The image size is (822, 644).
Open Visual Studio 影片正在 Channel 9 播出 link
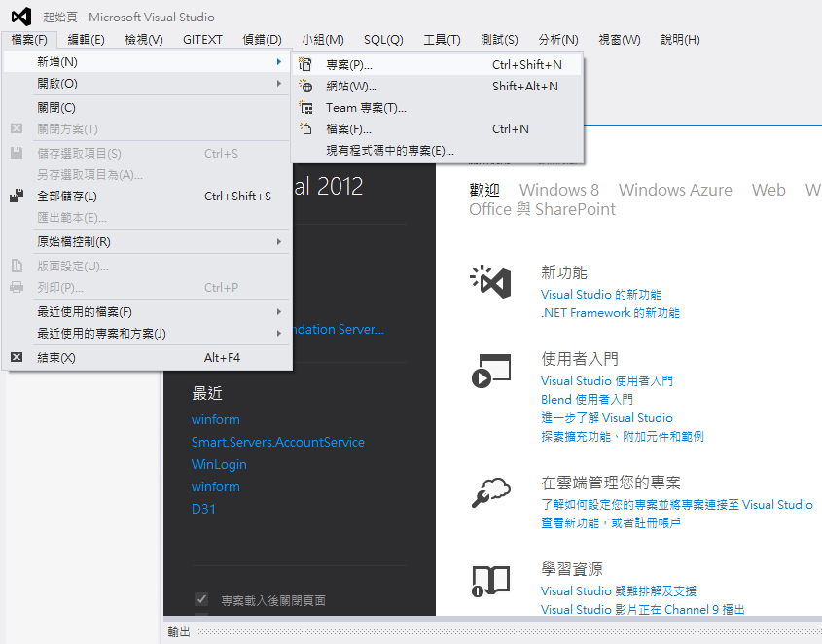point(643,609)
